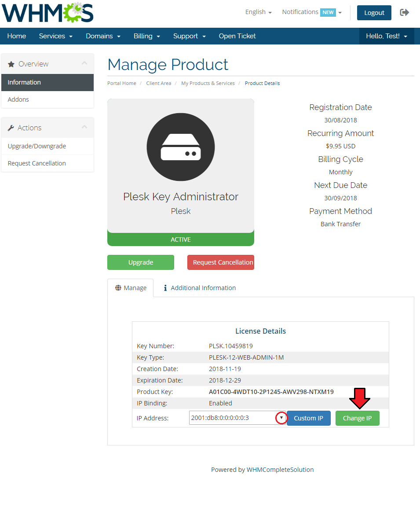This screenshot has width=420, height=530.
Task: Click the Logout button
Action: (374, 13)
